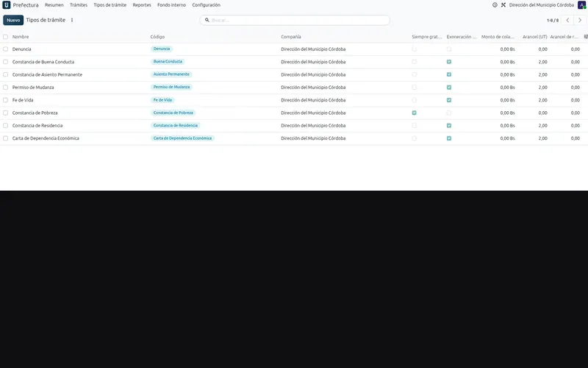
Task: Click the Buena Conducta code tag
Action: [x=168, y=62]
